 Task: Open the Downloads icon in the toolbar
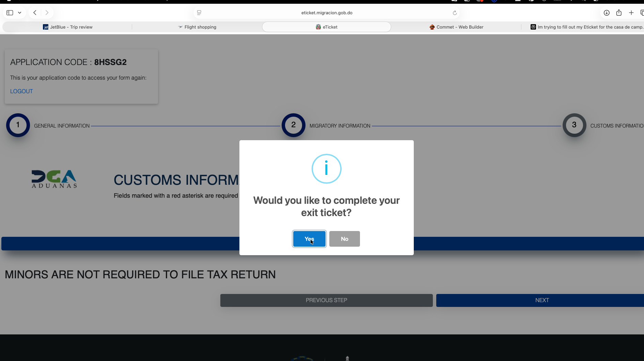(607, 13)
